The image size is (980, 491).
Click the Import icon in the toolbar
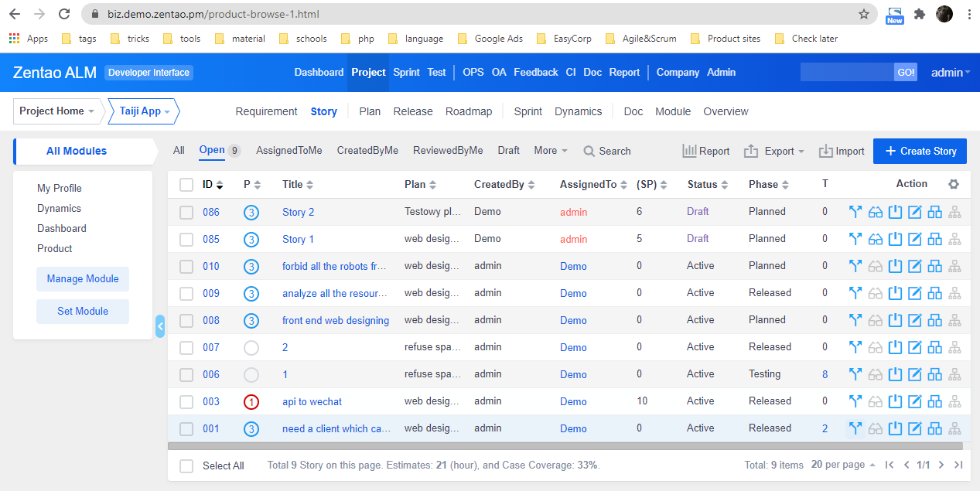coord(826,152)
